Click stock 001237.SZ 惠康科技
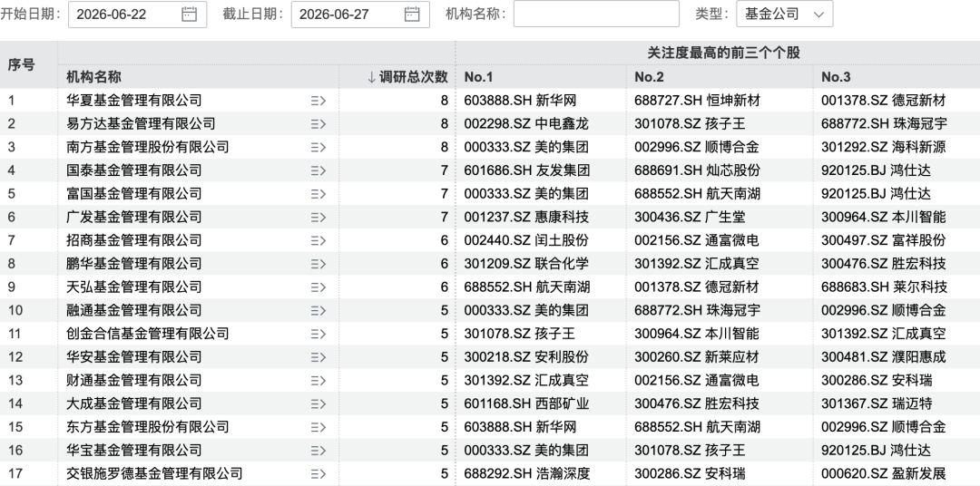The image size is (980, 486). (x=526, y=218)
